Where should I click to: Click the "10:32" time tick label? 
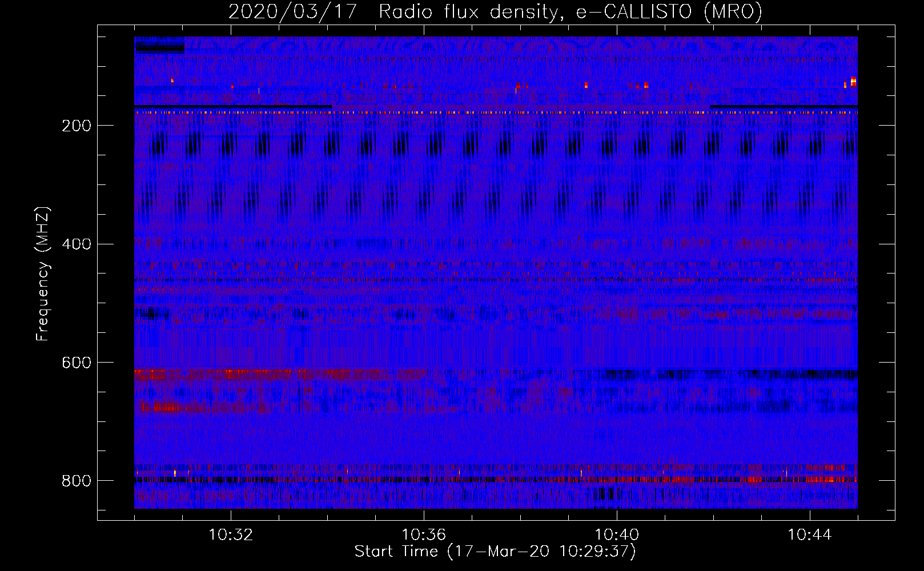pyautogui.click(x=231, y=535)
